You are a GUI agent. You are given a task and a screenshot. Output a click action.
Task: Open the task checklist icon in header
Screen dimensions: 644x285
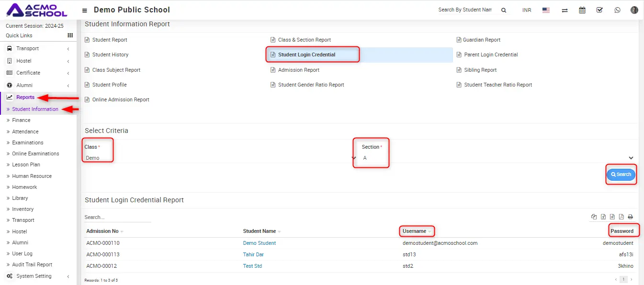(599, 10)
